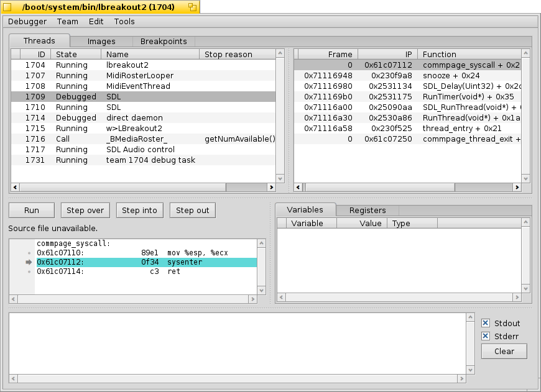Click the Step over button
This screenshot has width=541, height=392.
tap(85, 210)
